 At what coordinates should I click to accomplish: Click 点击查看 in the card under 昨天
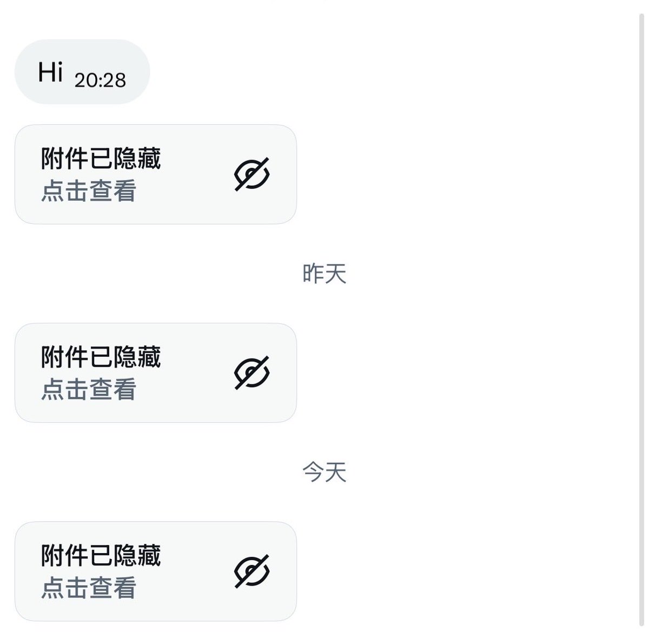click(89, 389)
